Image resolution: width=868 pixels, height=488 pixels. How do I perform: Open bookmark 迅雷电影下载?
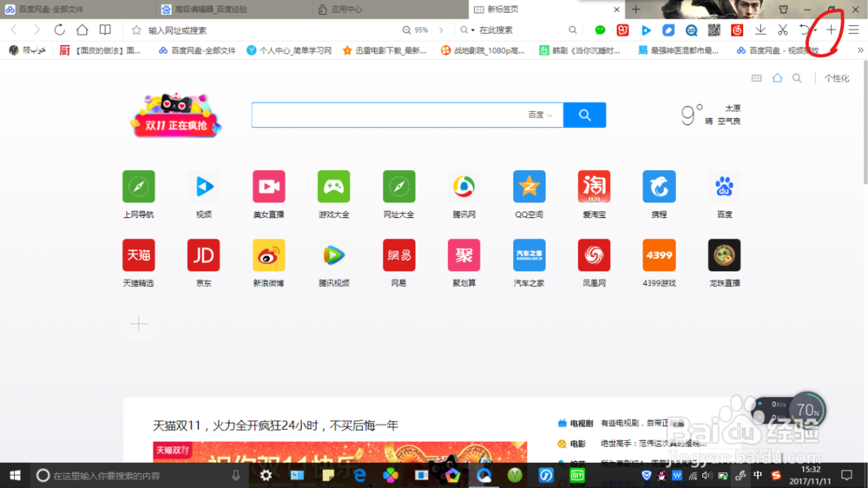pos(385,50)
